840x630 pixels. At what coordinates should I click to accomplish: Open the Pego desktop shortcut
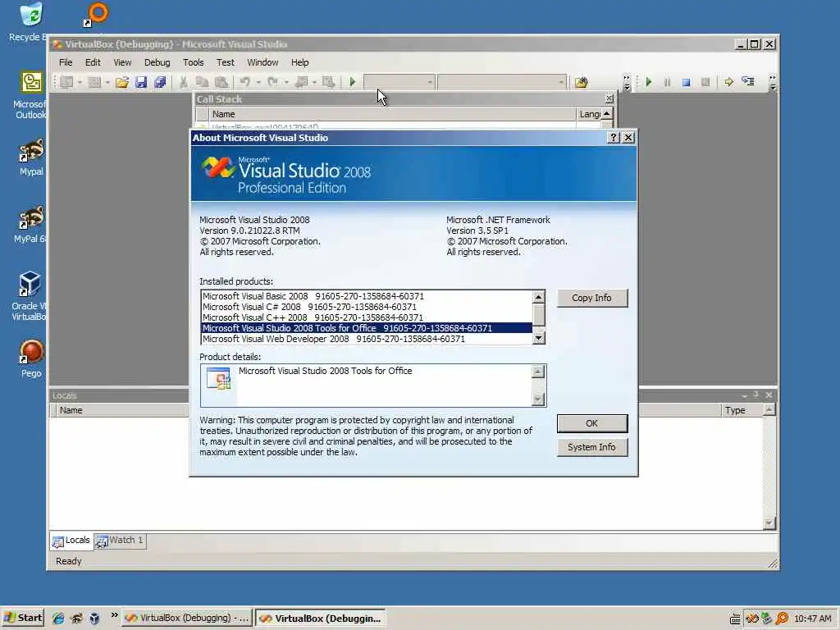pos(31,358)
